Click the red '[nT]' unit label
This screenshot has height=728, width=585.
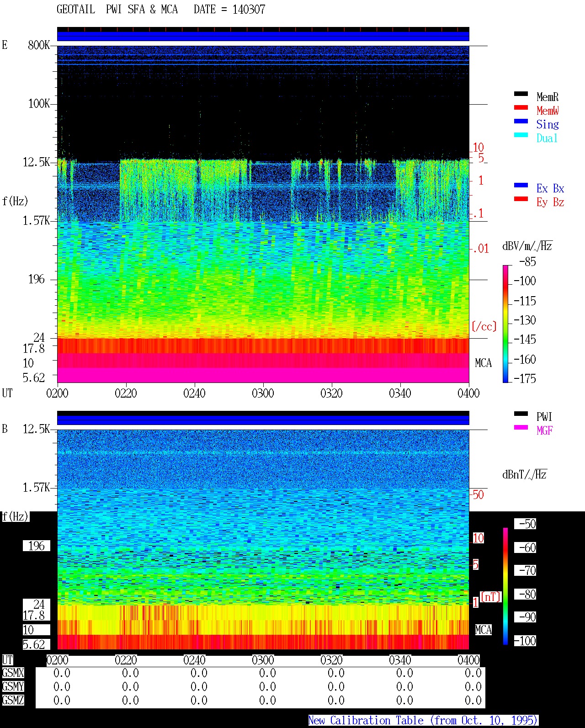click(x=491, y=597)
